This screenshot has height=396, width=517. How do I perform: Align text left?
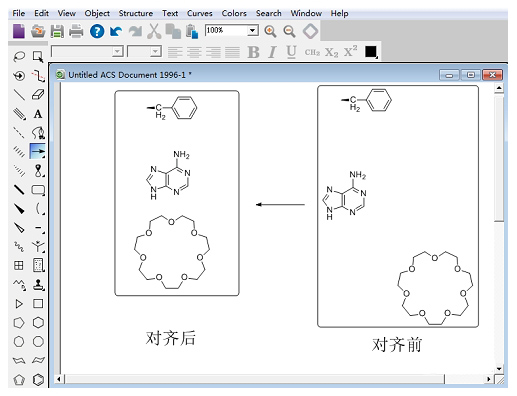coord(175,52)
